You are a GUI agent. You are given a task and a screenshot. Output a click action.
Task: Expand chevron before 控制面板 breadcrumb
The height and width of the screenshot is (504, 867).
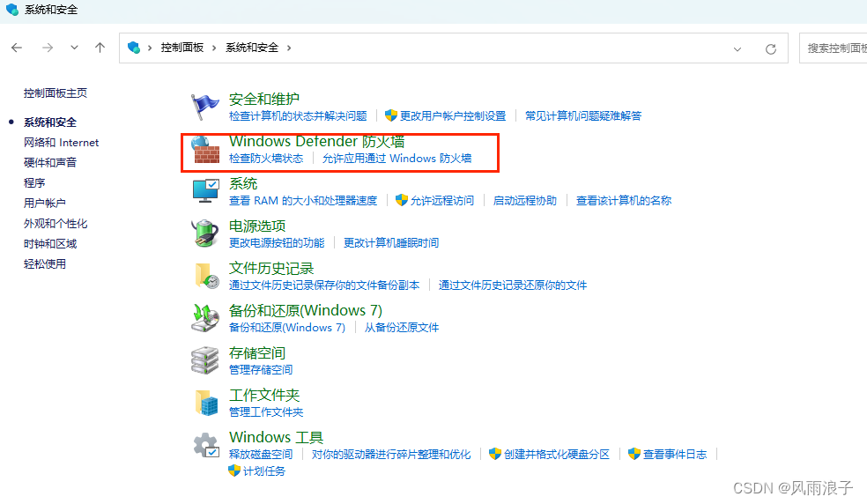coord(149,48)
